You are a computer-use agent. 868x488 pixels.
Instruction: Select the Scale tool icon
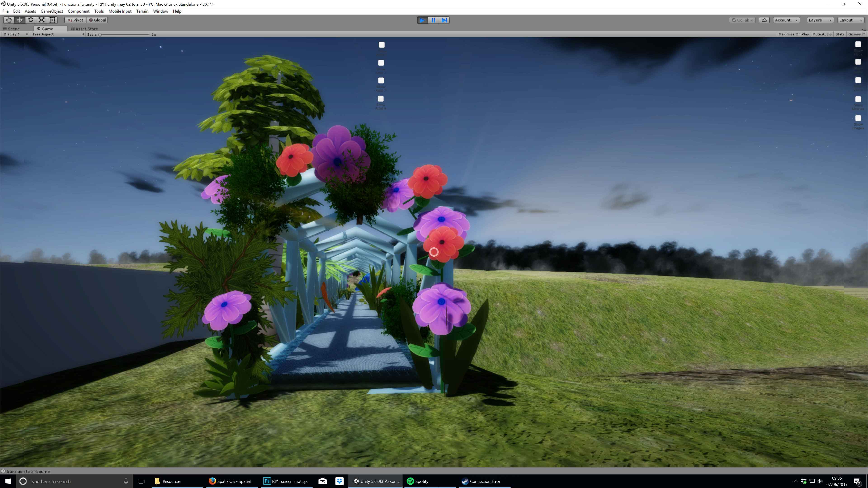click(41, 20)
